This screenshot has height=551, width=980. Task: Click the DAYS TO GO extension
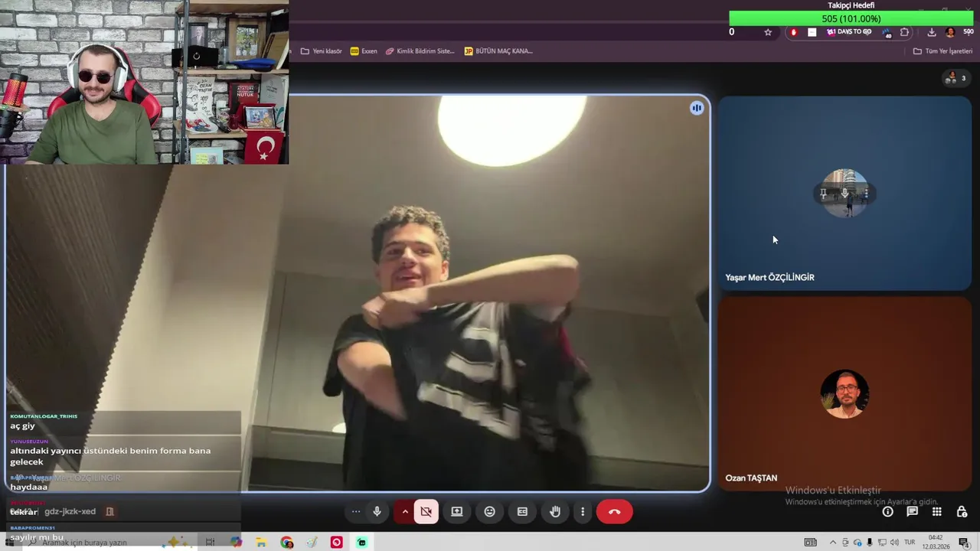pos(849,32)
